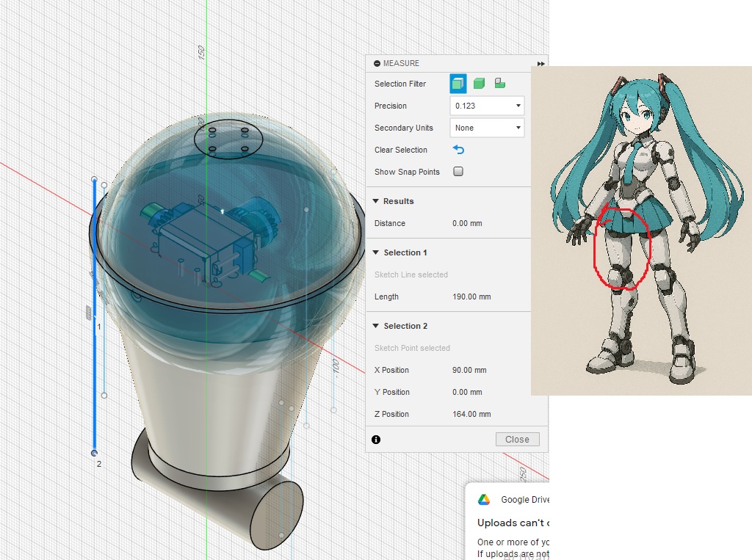The width and height of the screenshot is (752, 560).
Task: Collapse the Measure panel using minus icon
Action: tap(377, 64)
